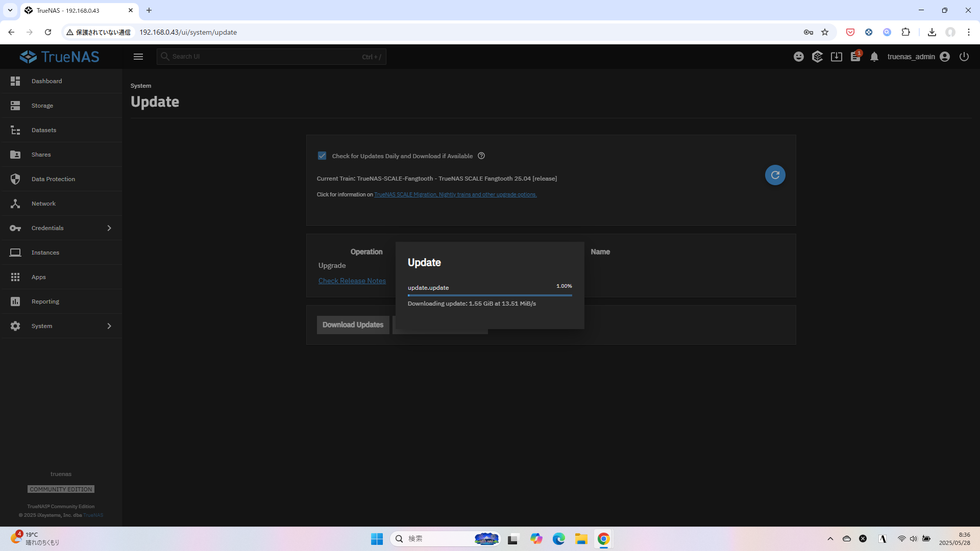Click the blue refresh updates button
The image size is (980, 551).
click(775, 175)
